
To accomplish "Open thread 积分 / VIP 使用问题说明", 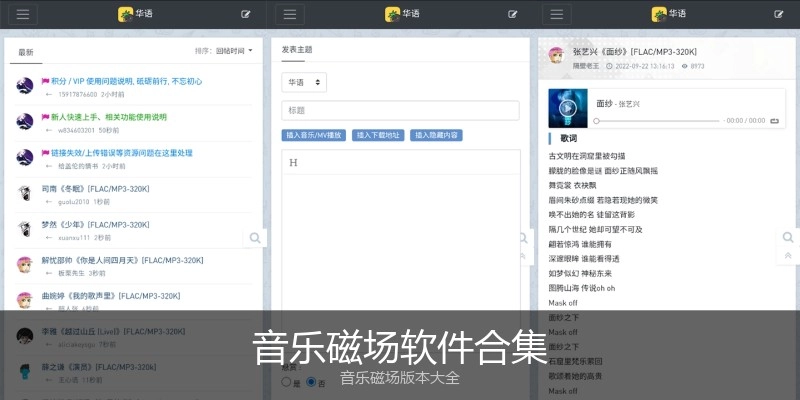I will point(127,81).
